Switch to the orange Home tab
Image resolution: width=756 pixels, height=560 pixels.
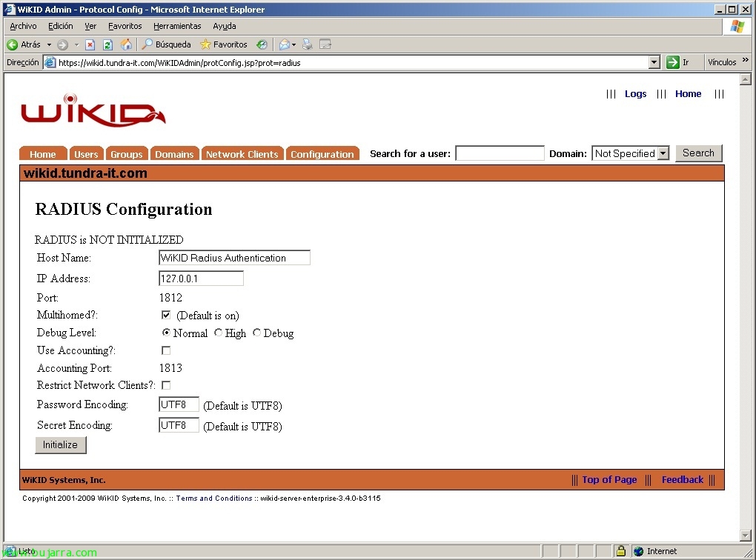[43, 154]
